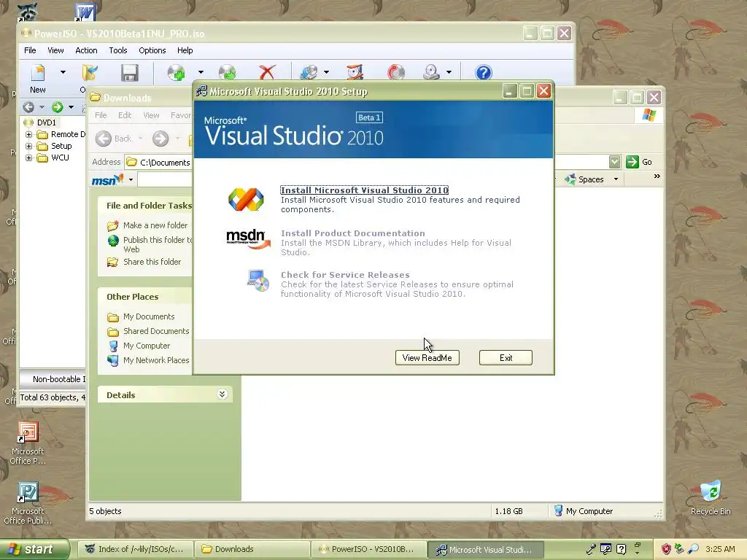Viewport: 747px width, 560px height.
Task: Click Publish this folder to Web link
Action: click(158, 244)
